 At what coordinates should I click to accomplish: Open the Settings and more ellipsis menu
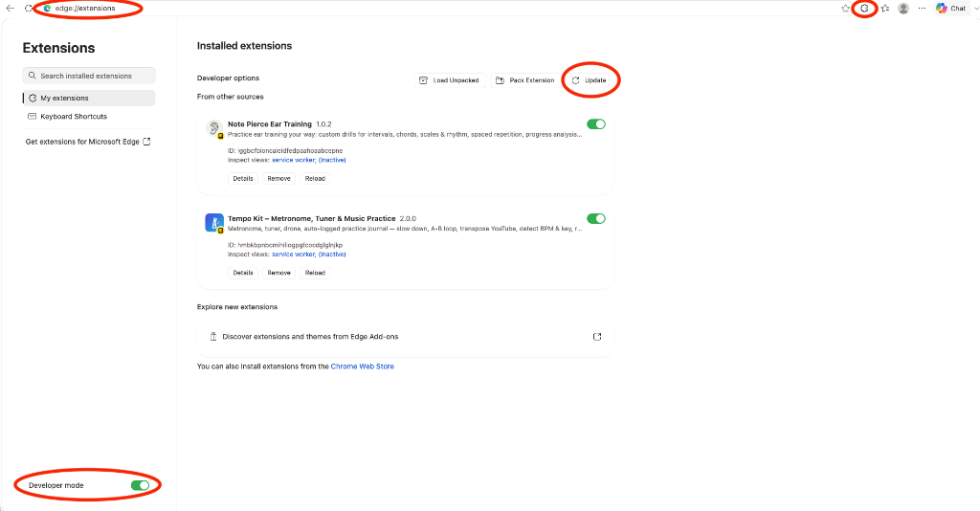922,8
